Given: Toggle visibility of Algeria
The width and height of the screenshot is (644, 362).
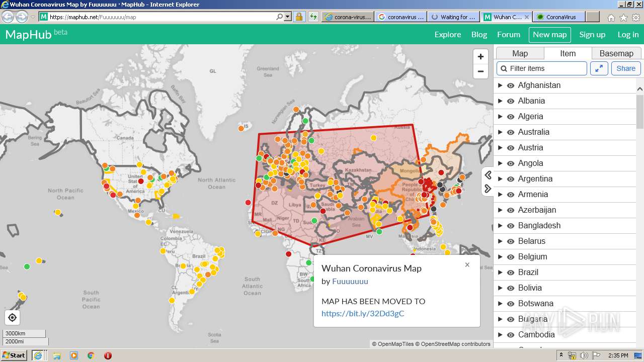Looking at the screenshot, I should 511,117.
